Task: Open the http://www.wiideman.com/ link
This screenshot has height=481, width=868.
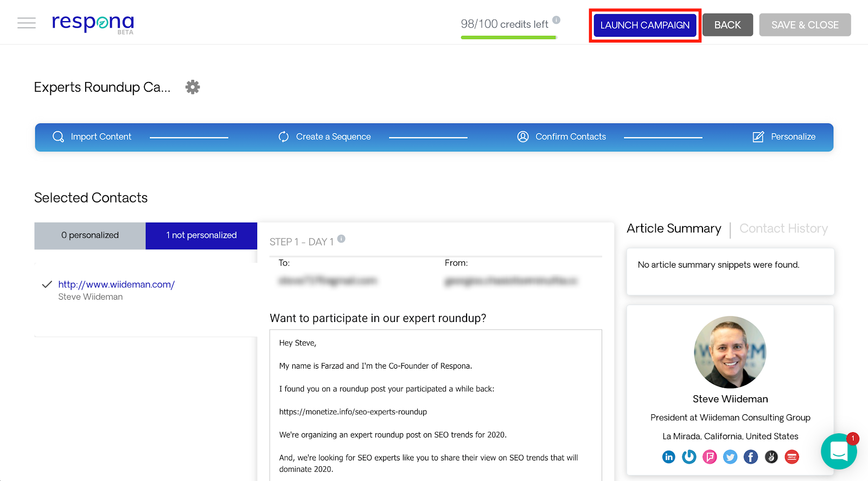Action: [x=117, y=284]
